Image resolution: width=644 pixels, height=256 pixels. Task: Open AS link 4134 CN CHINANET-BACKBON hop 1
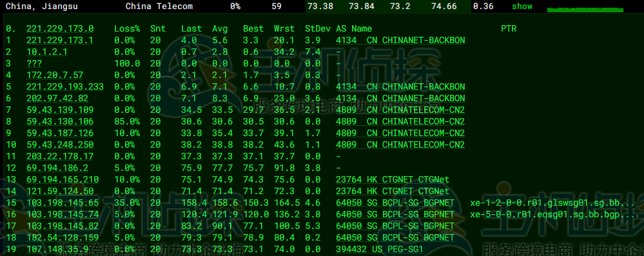[x=400, y=40]
